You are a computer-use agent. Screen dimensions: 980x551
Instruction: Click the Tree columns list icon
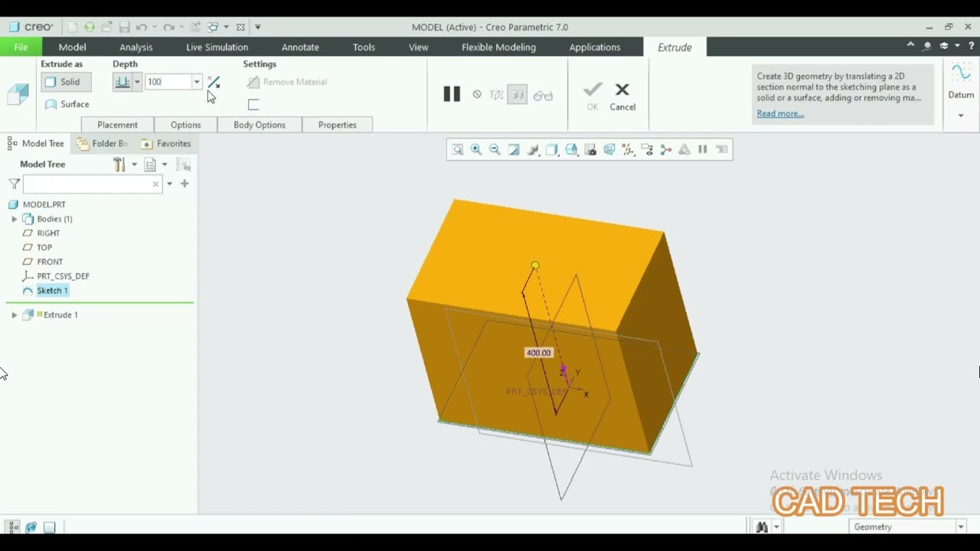point(150,165)
